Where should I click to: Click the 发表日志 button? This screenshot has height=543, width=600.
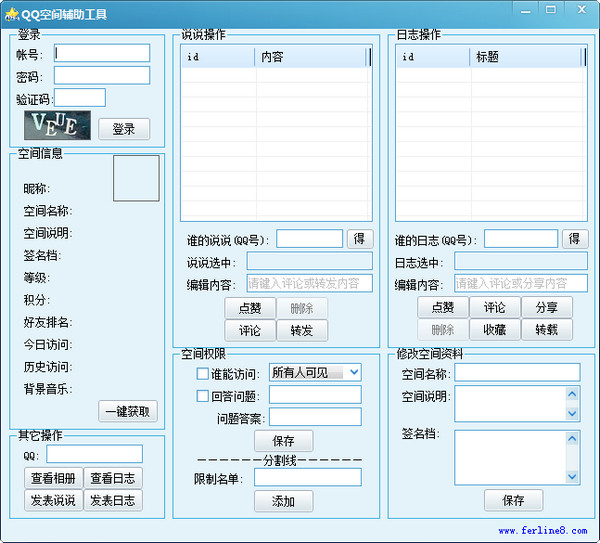pyautogui.click(x=113, y=500)
